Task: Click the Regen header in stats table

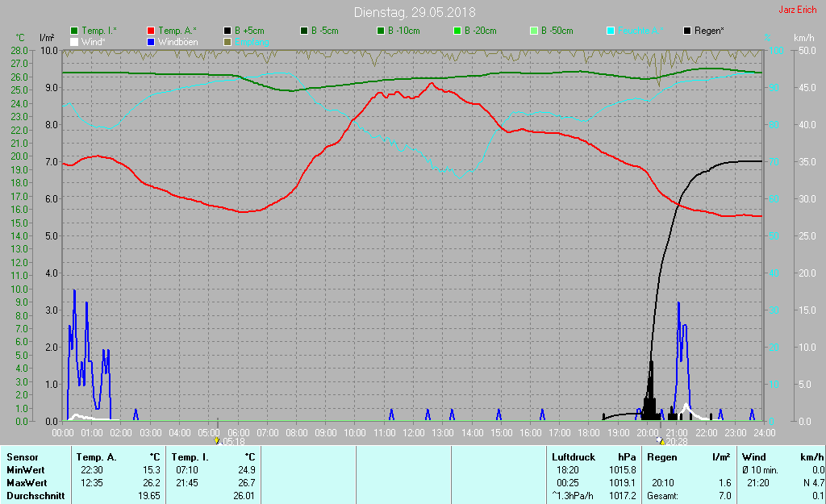Action: tap(661, 457)
